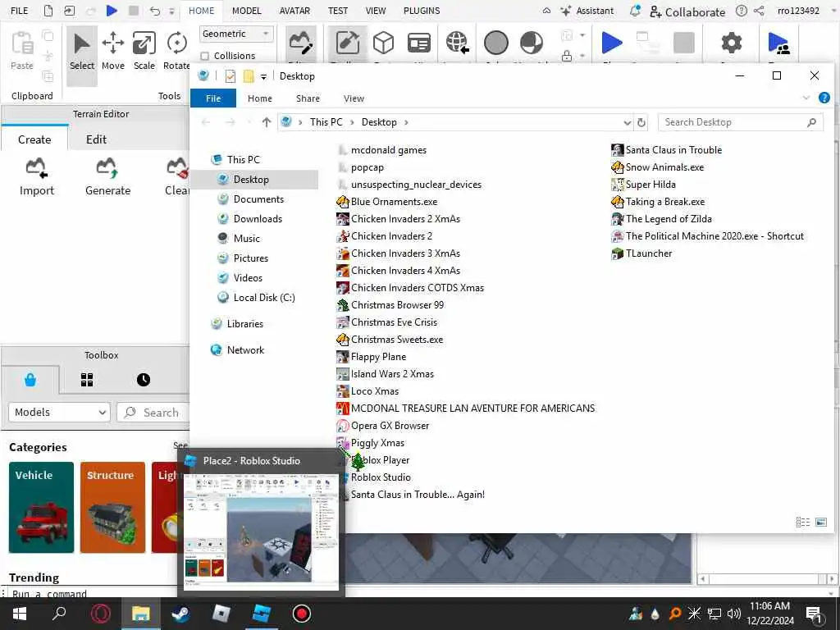Viewport: 840px width, 630px height.
Task: Open the Geometric mode dropdown
Action: [236, 34]
